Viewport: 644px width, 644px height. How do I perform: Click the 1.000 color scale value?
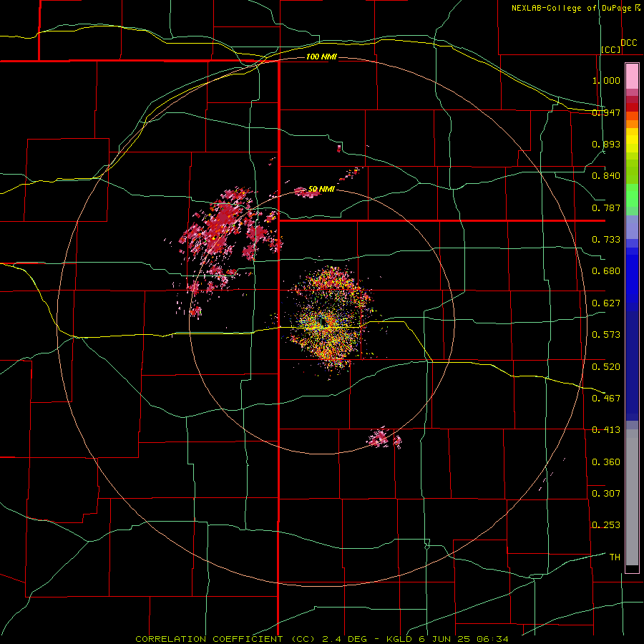606,80
